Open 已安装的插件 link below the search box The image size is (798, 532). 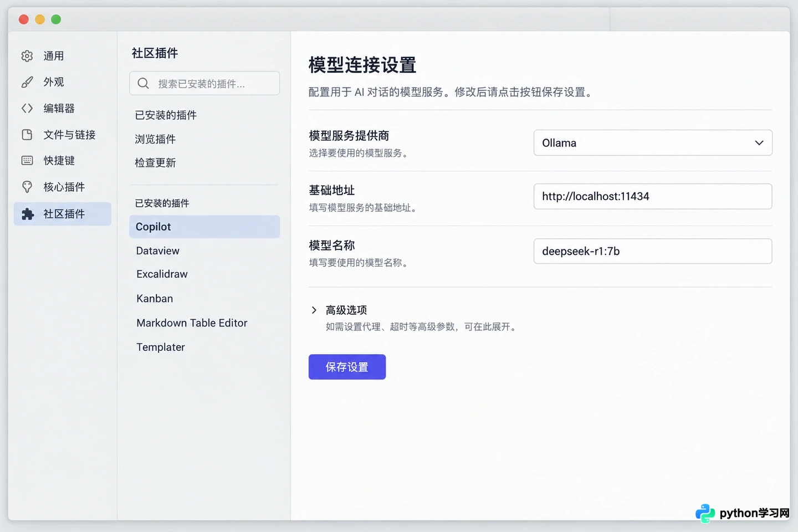click(x=166, y=115)
